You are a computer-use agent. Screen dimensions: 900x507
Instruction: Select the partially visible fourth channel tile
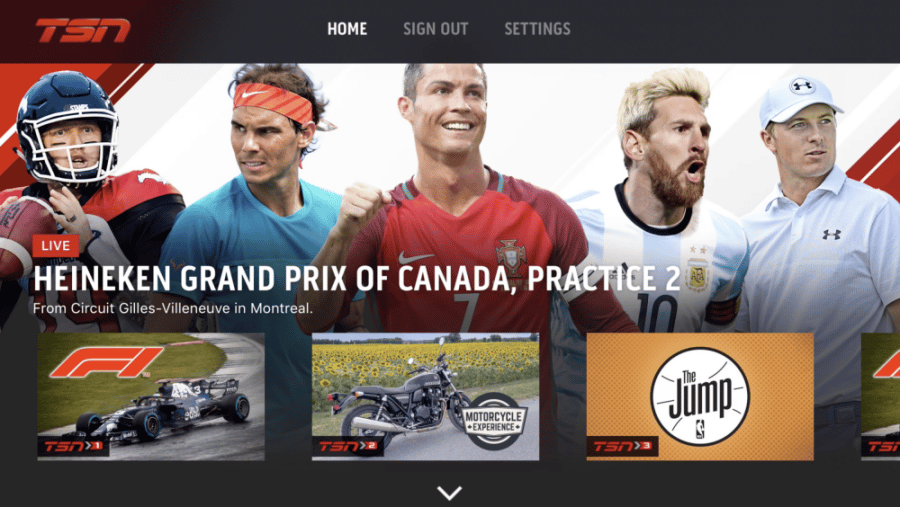[x=880, y=396]
